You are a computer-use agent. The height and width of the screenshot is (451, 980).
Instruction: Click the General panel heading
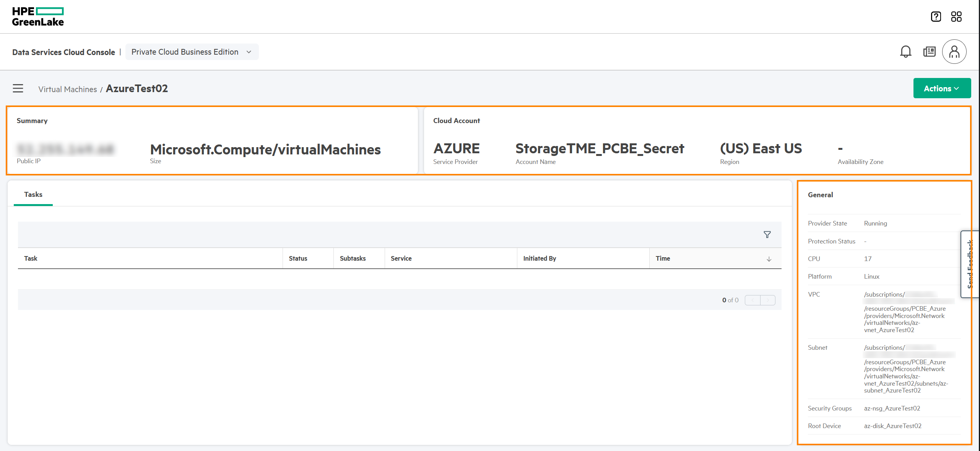[x=821, y=195]
